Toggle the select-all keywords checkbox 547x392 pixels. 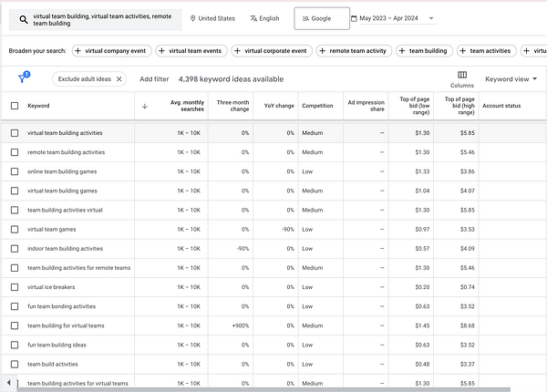coord(14,106)
